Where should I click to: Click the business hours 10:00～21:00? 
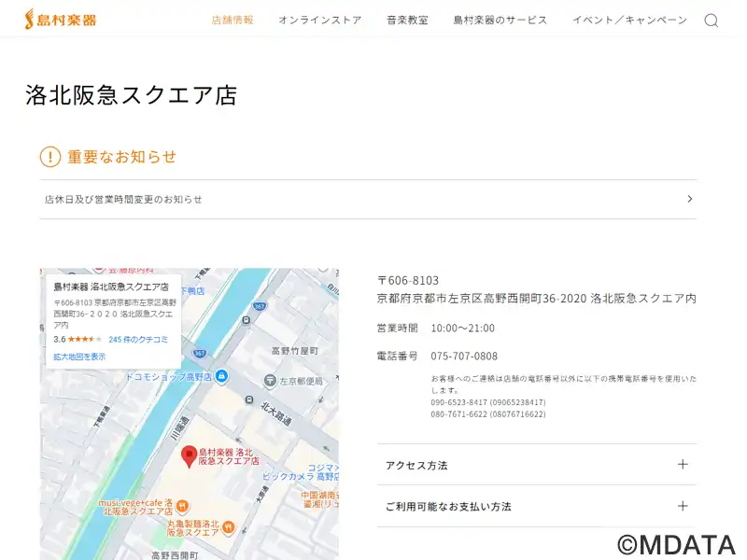(462, 329)
